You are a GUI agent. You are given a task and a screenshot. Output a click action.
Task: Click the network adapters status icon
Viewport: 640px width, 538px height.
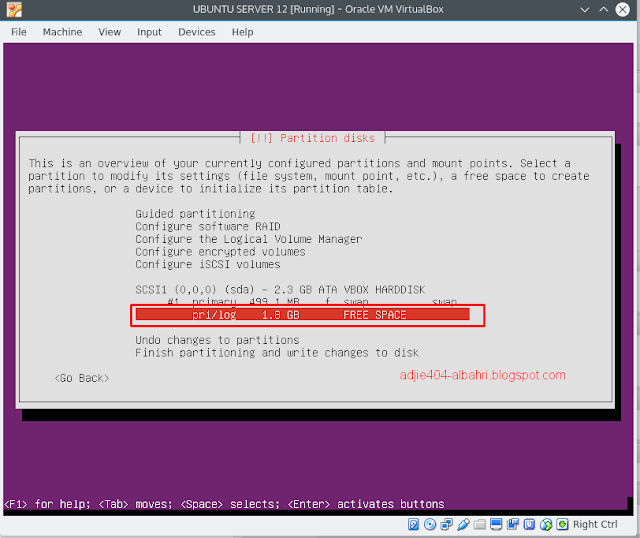pyautogui.click(x=447, y=524)
